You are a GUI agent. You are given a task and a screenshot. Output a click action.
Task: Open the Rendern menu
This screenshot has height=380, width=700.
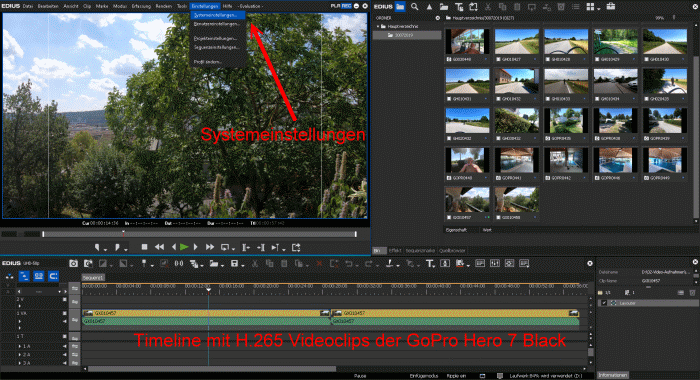pyautogui.click(x=164, y=6)
